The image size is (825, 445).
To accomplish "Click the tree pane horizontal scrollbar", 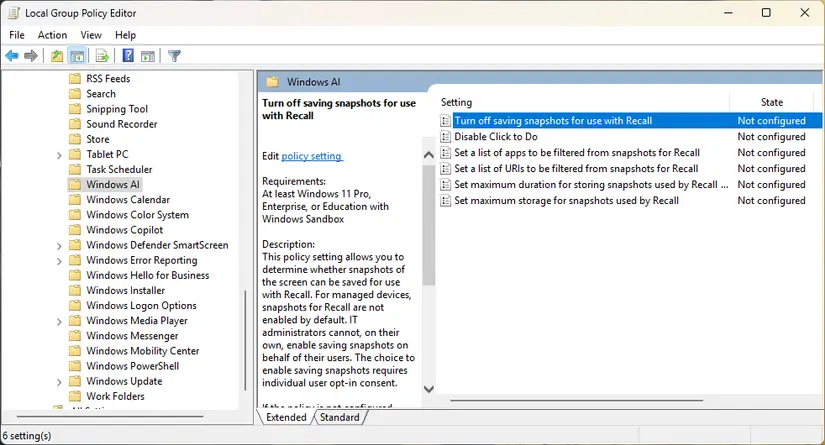I will (110, 417).
